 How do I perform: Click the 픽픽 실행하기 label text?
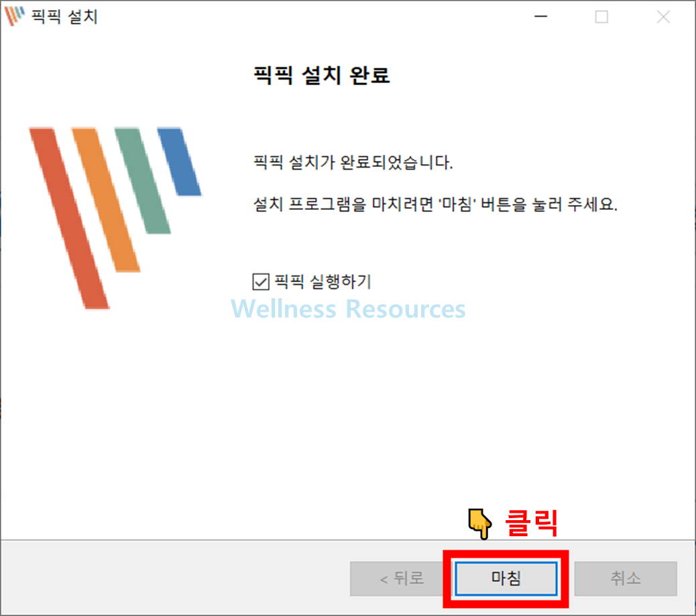click(x=323, y=282)
